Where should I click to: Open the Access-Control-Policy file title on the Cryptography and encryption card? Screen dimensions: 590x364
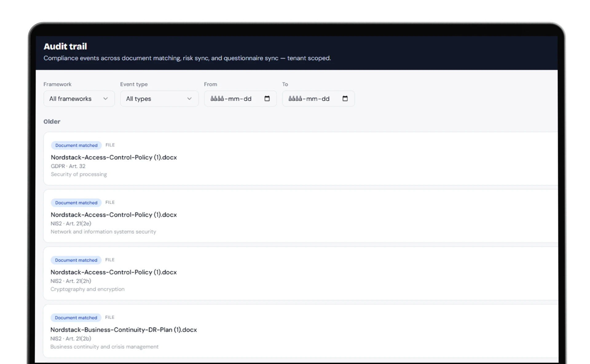pyautogui.click(x=113, y=272)
